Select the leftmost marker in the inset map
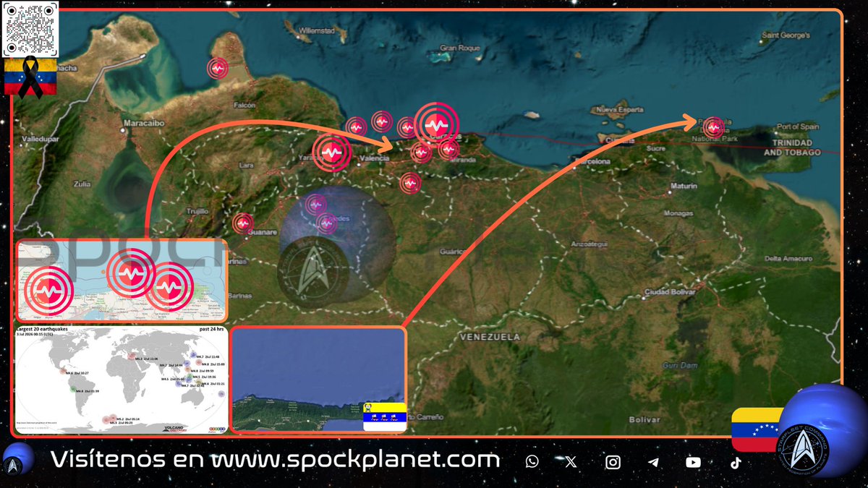 (x=49, y=291)
